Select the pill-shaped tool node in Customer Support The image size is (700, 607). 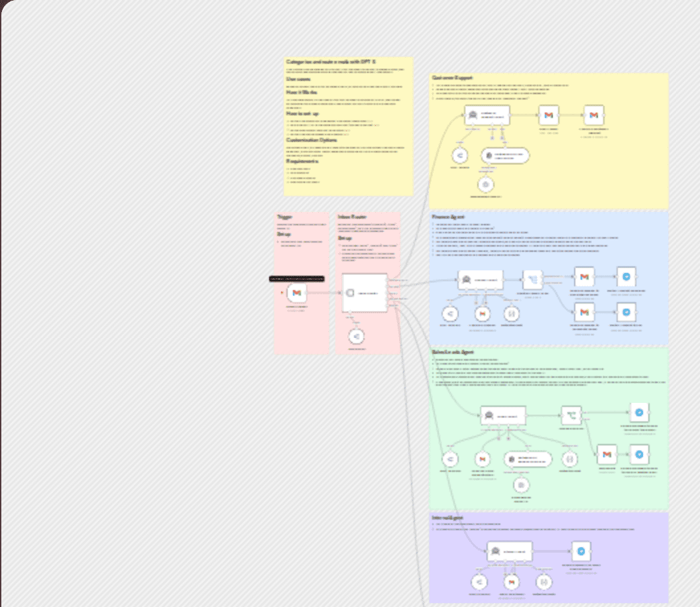click(x=505, y=156)
